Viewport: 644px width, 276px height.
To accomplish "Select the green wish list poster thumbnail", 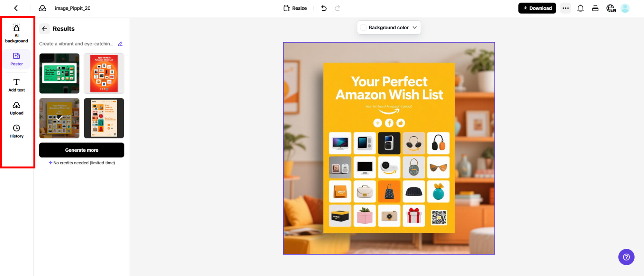I will [x=59, y=73].
